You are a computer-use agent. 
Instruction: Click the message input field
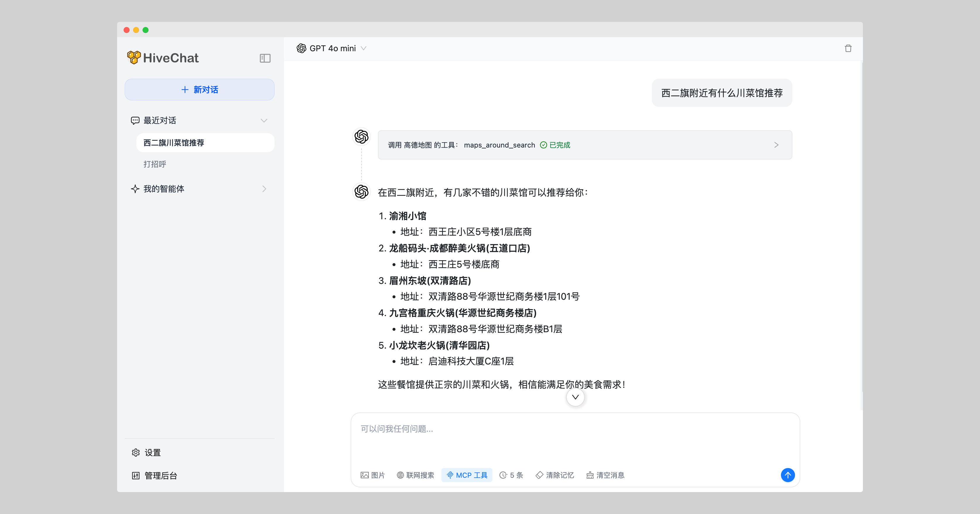[575, 438]
